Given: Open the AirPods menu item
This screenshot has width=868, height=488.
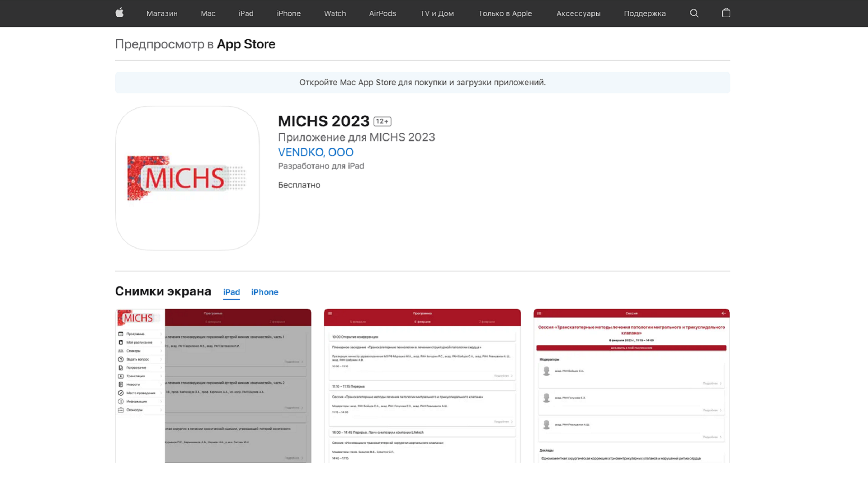Looking at the screenshot, I should pyautogui.click(x=382, y=14).
